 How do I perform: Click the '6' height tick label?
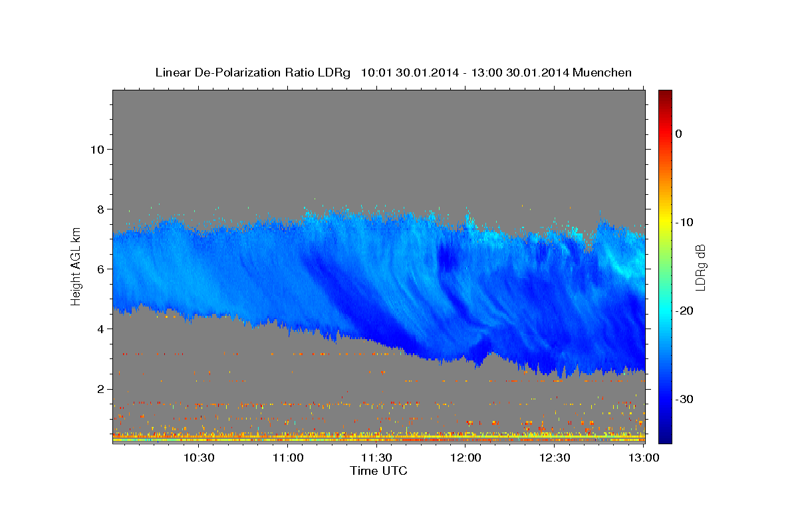(100, 269)
